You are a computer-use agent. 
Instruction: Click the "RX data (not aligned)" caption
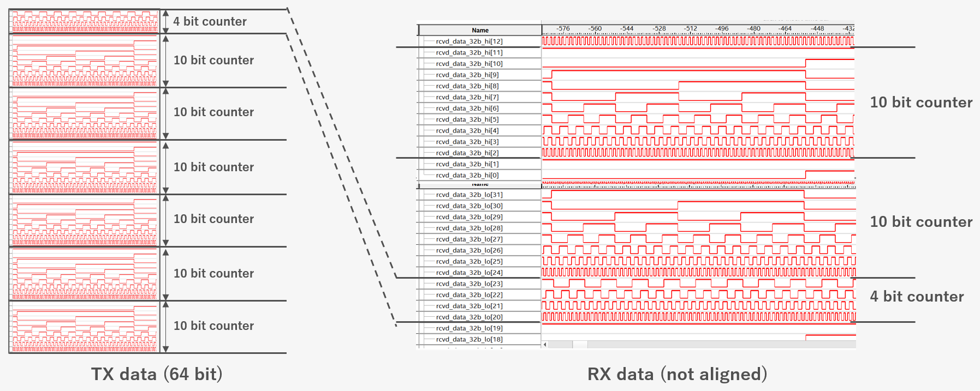(x=677, y=374)
